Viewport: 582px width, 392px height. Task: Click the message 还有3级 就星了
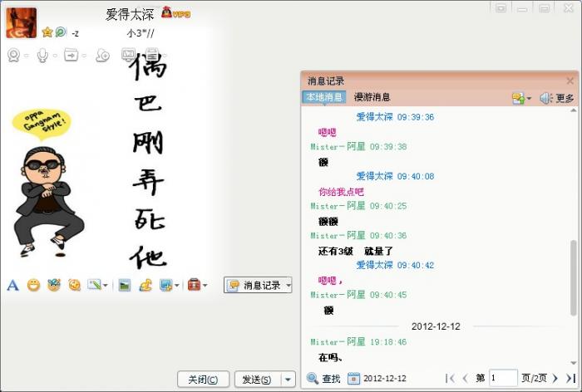tap(355, 251)
